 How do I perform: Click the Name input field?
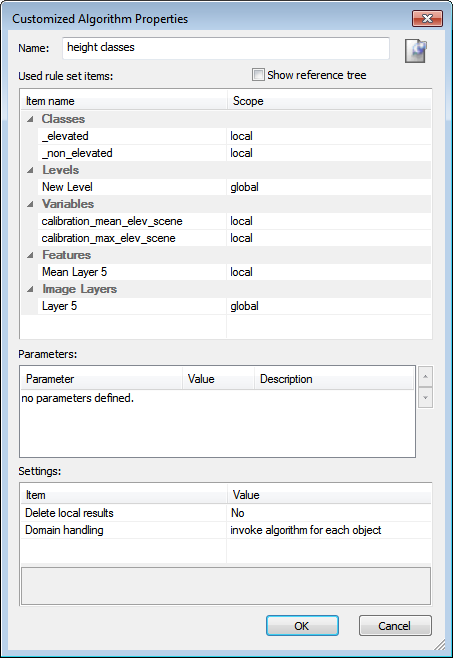coord(226,48)
